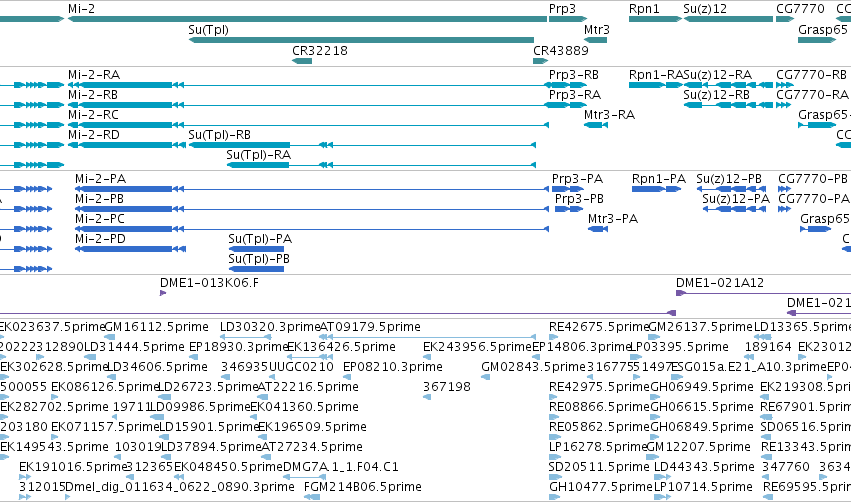
Task: Select the Su(z)12-PB protein feature
Action: tap(731, 189)
